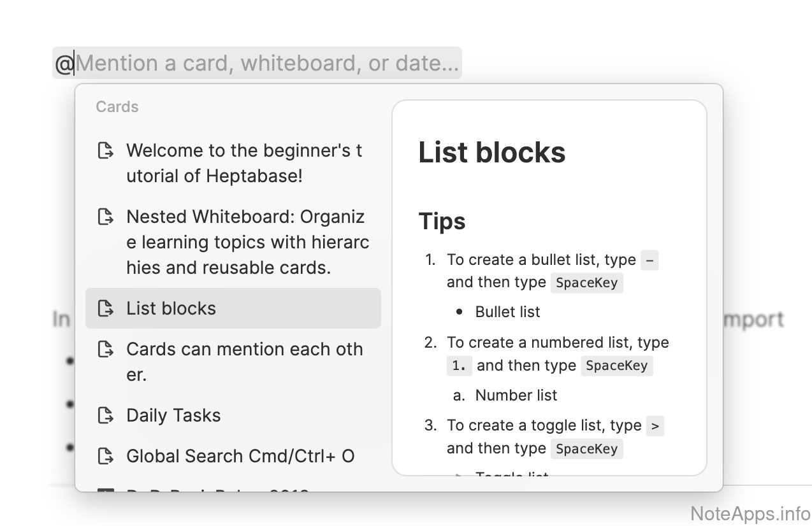This screenshot has height=526, width=812.
Task: Expand the Toggle list triangle in the preview
Action: [x=459, y=474]
